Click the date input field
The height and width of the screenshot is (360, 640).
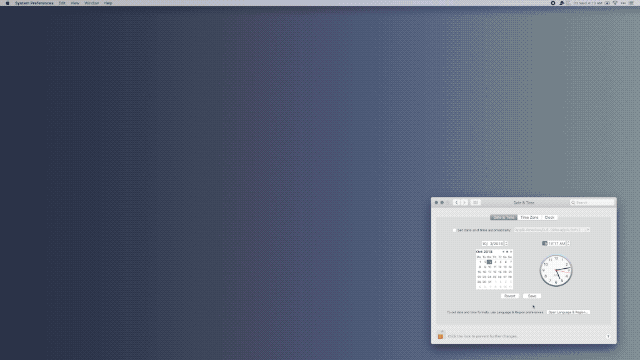tap(493, 244)
